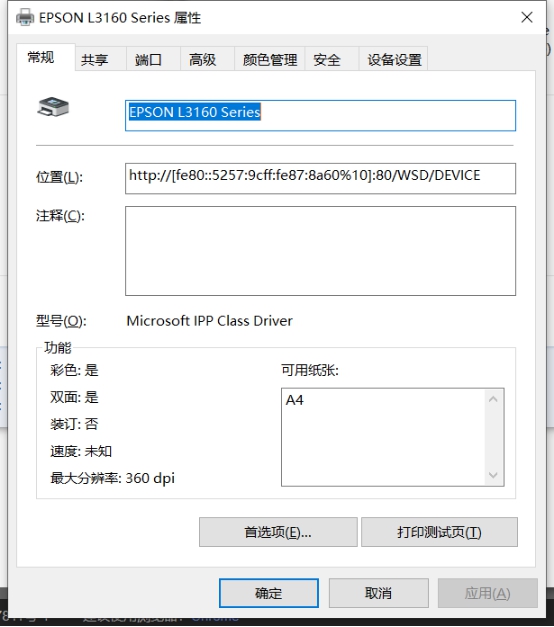This screenshot has height=627, width=554.
Task: Switch to the 设备设置 tab
Action: [394, 60]
